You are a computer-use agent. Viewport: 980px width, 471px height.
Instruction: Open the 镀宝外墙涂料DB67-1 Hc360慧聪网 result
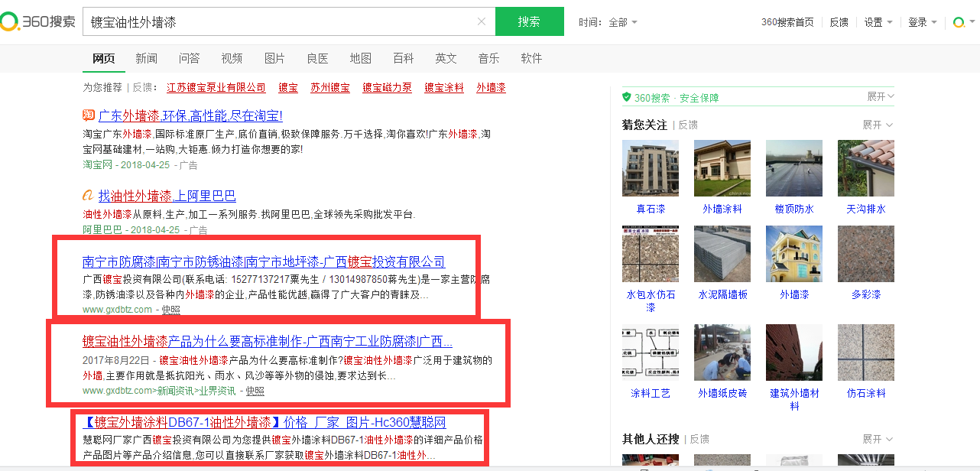264,422
